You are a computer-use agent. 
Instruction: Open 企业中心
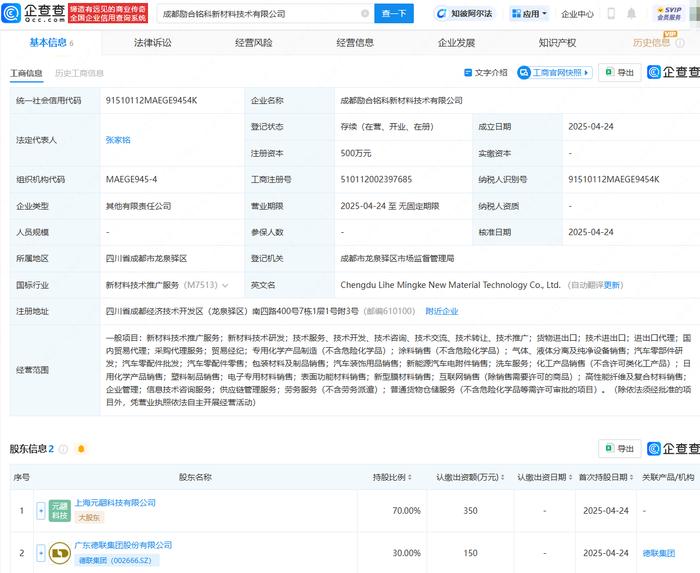click(577, 14)
